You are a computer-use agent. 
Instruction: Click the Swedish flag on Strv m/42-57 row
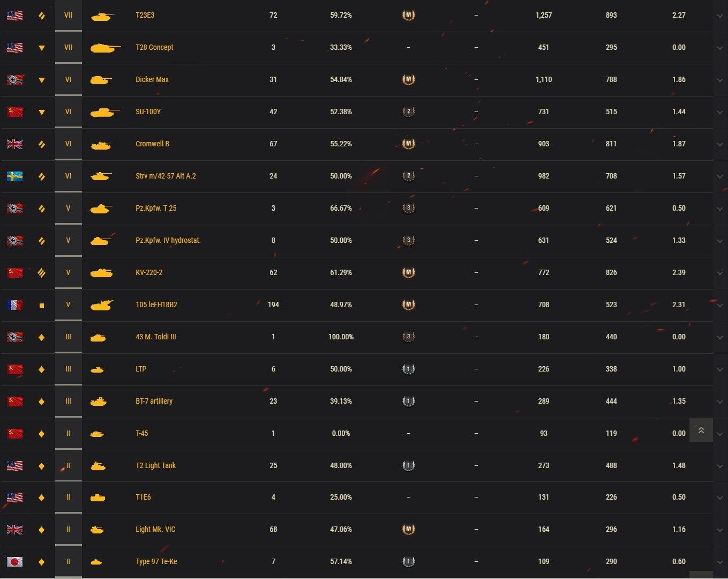(14, 176)
